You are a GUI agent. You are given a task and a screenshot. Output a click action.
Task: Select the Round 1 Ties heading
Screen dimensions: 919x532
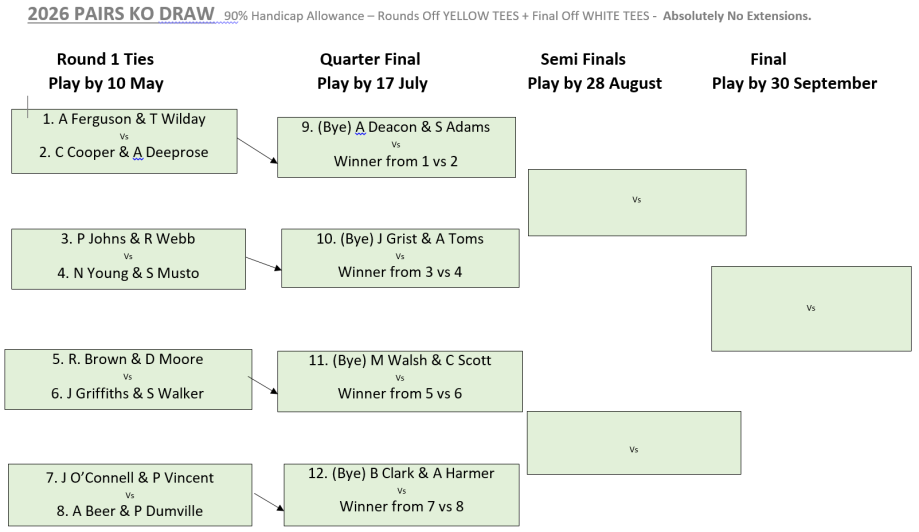[105, 59]
